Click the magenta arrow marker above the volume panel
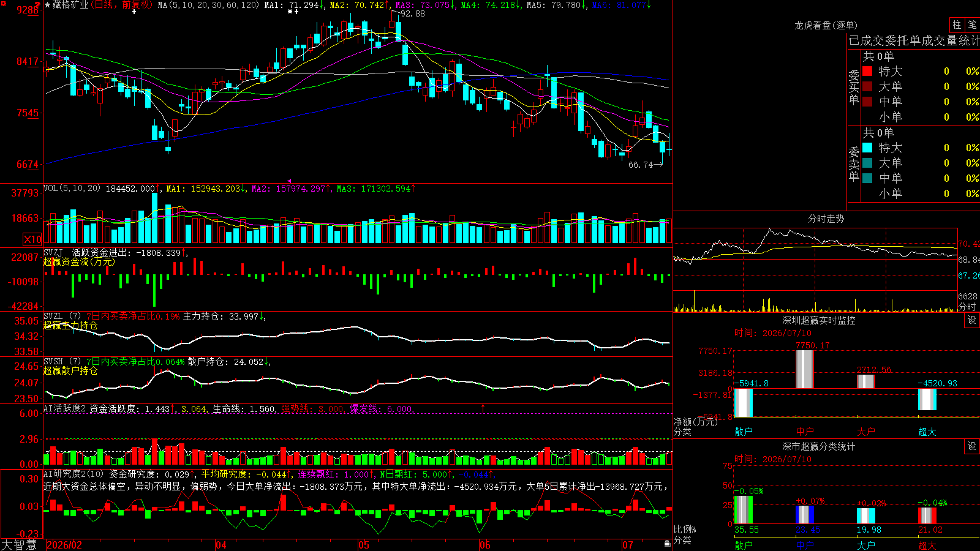Image resolution: width=980 pixels, height=551 pixels. 290,181
